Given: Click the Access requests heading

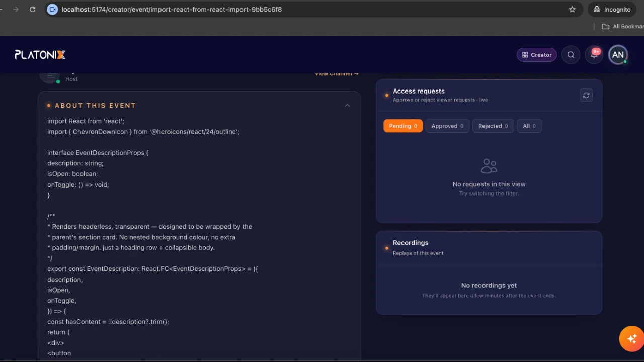Looking at the screenshot, I should click(419, 91).
